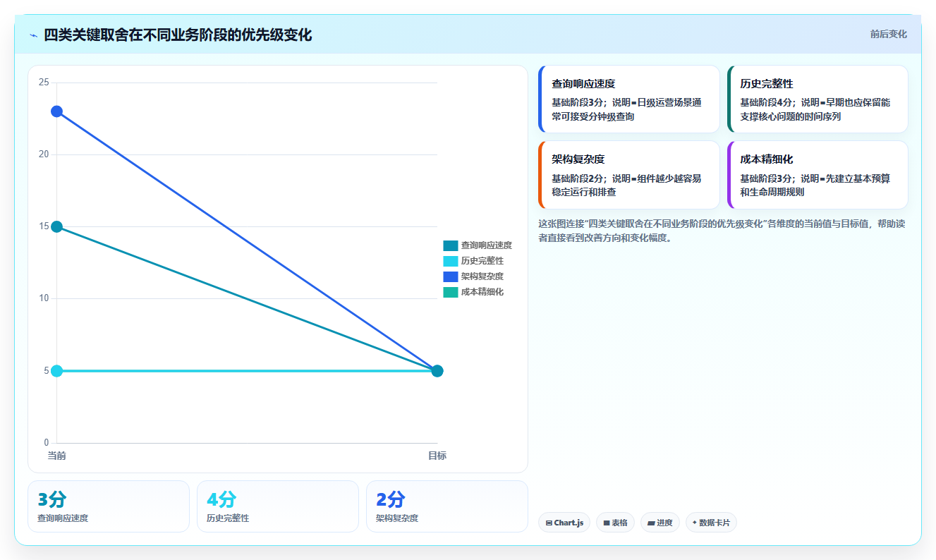This screenshot has height=560, width=936.
Task: Click the y-axis value 20
Action: coord(44,154)
